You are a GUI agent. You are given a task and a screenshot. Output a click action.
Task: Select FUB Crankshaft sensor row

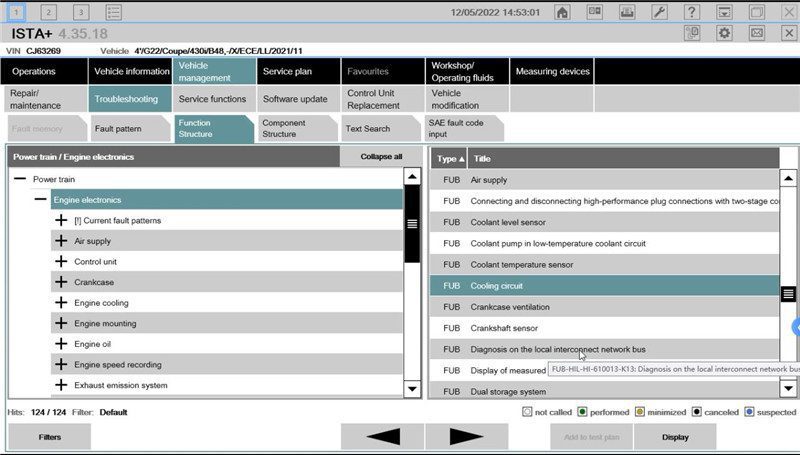click(605, 328)
